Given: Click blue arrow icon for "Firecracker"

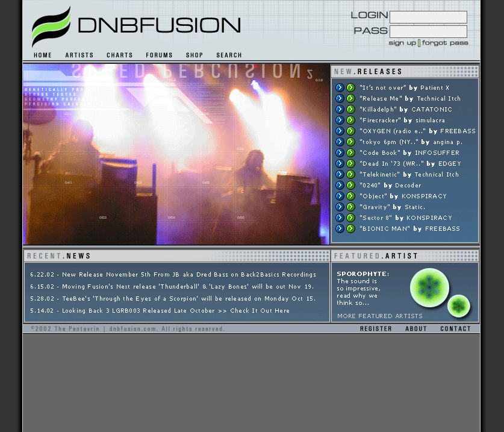Looking at the screenshot, I should (340, 121).
